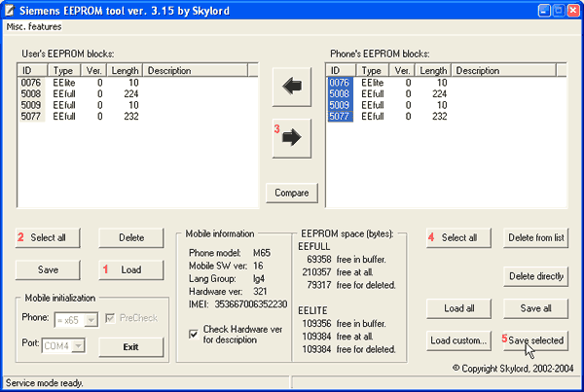The image size is (584, 392).
Task: Click Length column header in user's list
Action: (x=126, y=70)
